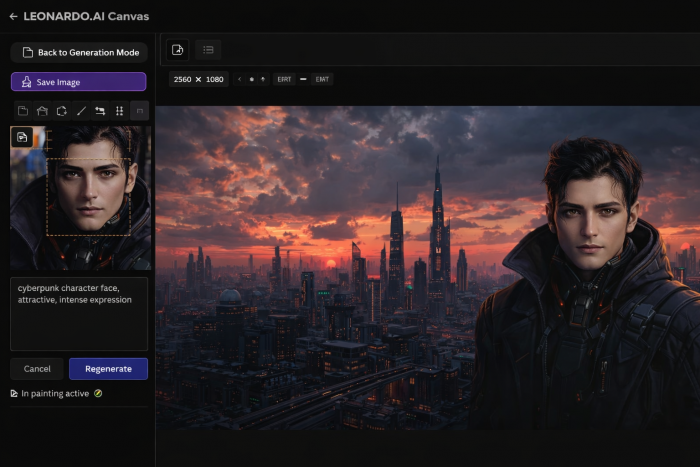700x467 pixels.
Task: Select the diagonal line brush tool
Action: pos(81,111)
